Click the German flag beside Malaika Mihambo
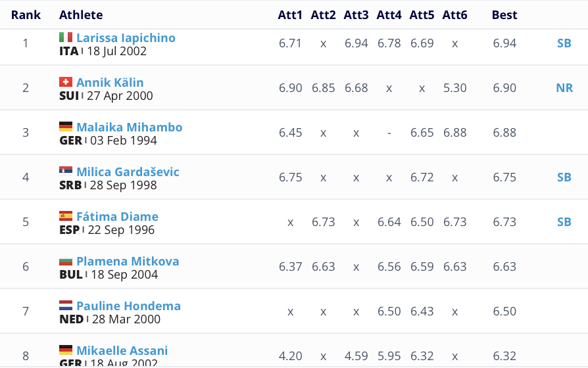The height and width of the screenshot is (368, 588). pos(66,127)
